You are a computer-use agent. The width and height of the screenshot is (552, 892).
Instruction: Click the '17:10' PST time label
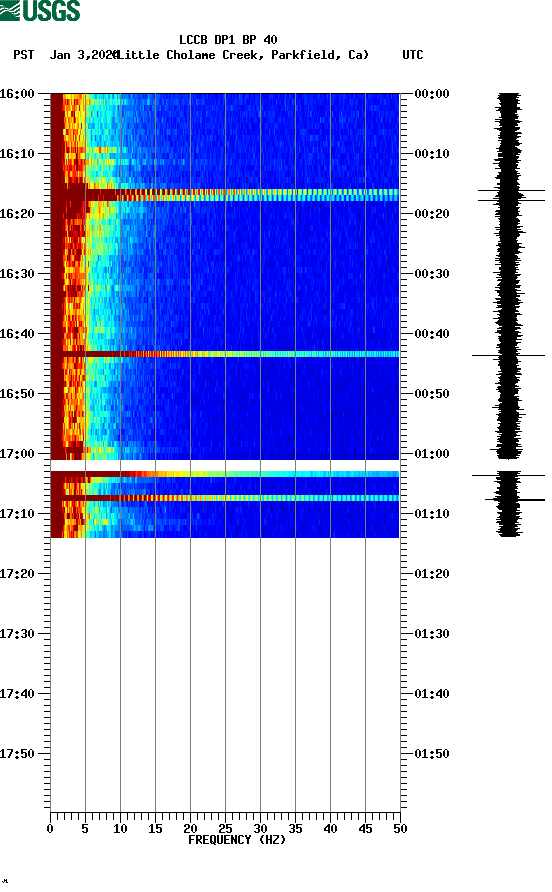click(x=17, y=514)
